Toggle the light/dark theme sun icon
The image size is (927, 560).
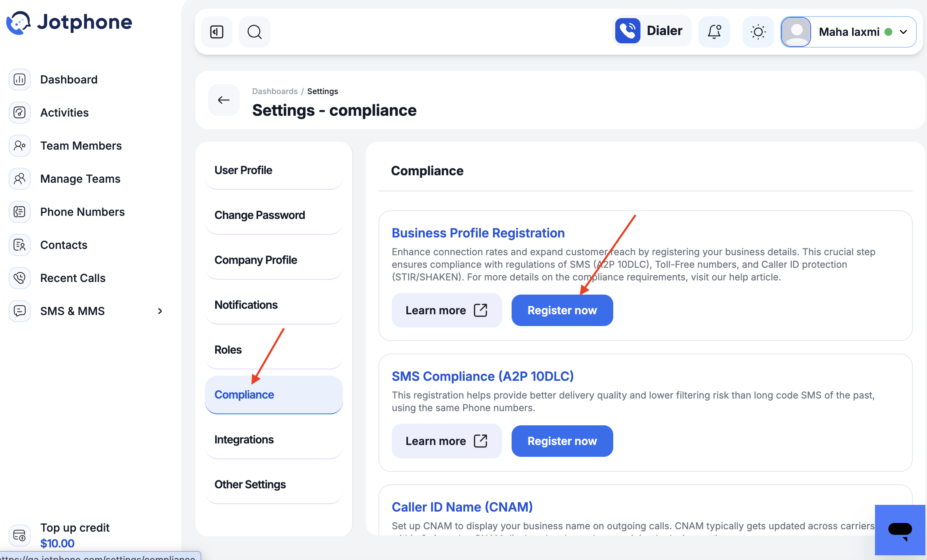pyautogui.click(x=758, y=32)
